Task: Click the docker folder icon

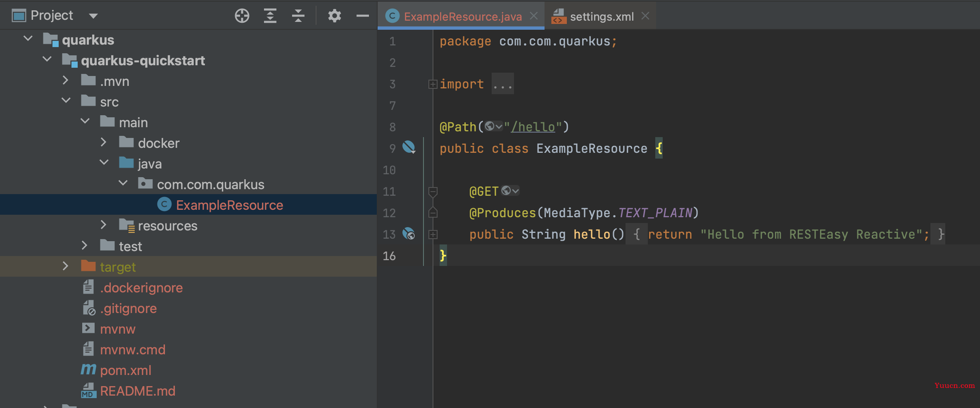Action: point(126,142)
